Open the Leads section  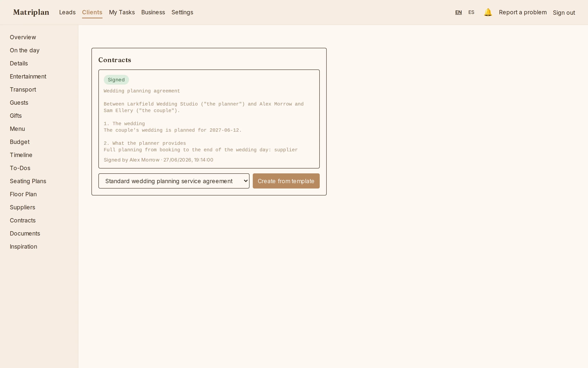(x=67, y=12)
